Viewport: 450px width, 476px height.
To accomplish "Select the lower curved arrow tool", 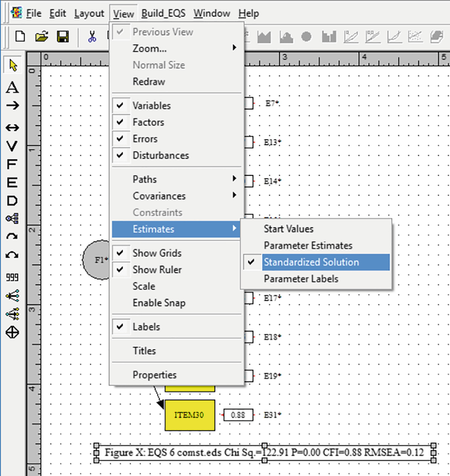I will click(12, 255).
